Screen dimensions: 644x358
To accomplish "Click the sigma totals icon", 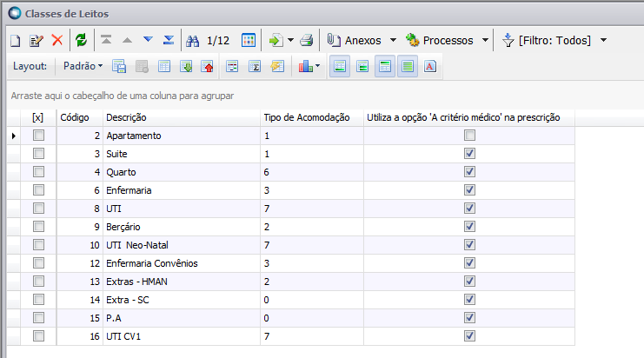I will [x=255, y=66].
